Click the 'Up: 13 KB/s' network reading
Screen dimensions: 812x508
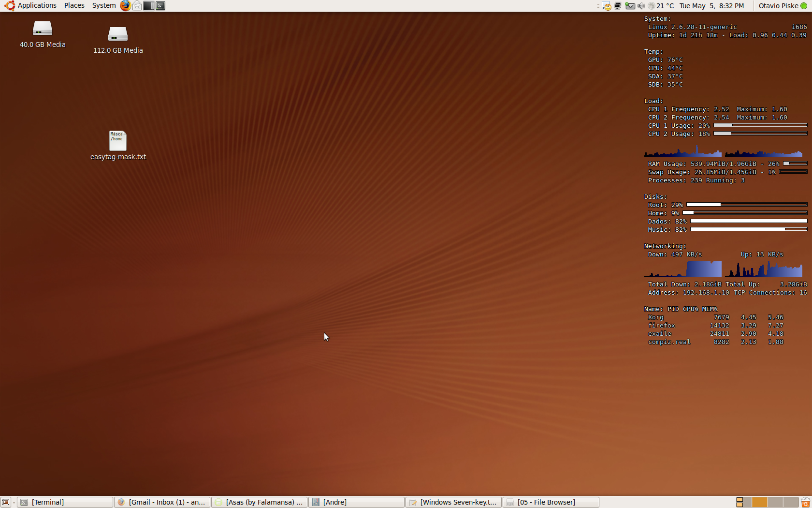762,254
